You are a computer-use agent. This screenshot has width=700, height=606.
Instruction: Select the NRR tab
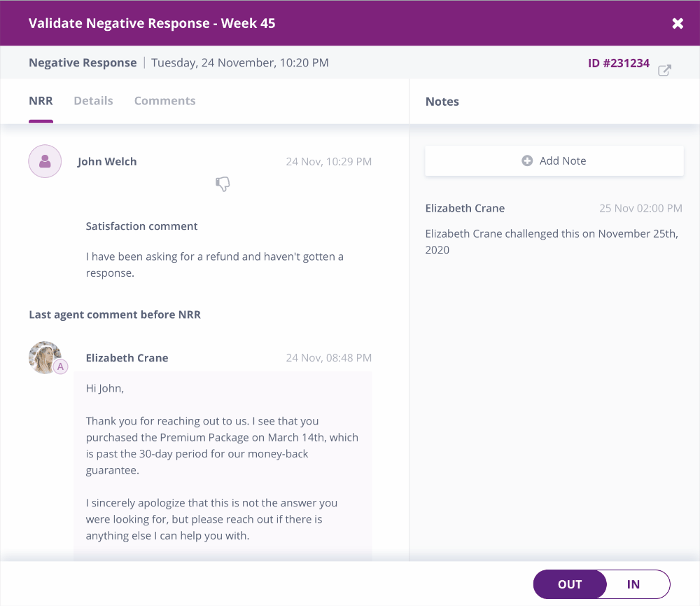coord(41,101)
